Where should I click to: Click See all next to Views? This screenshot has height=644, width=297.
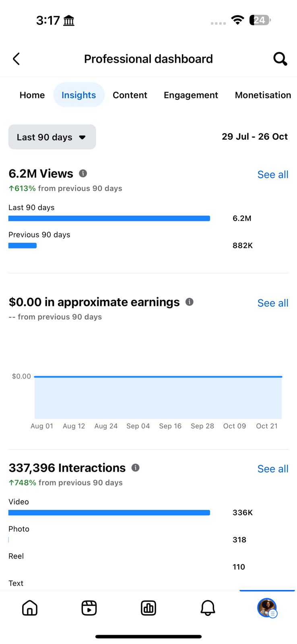273,175
